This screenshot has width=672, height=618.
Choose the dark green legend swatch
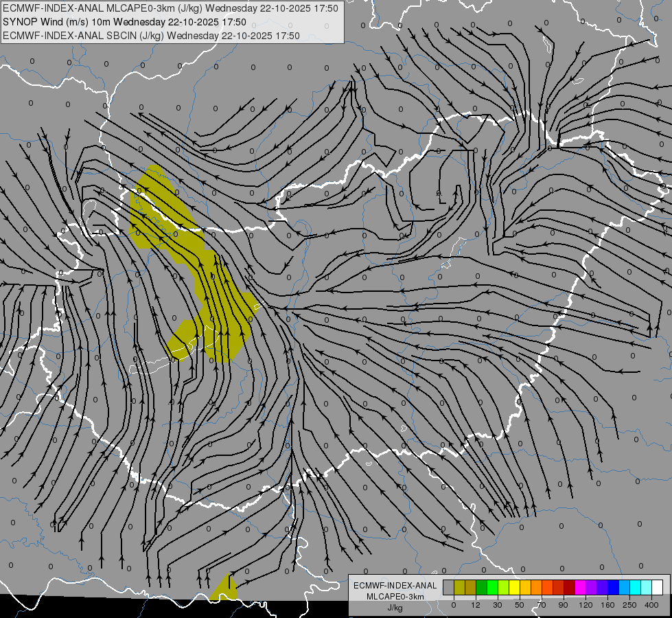(482, 587)
